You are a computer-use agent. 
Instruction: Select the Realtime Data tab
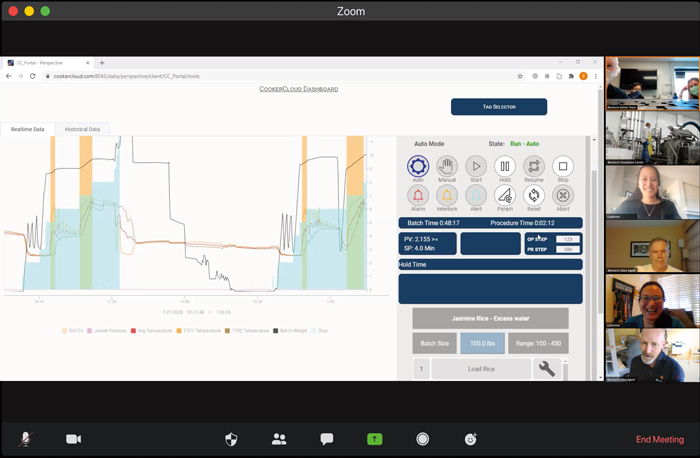(28, 129)
